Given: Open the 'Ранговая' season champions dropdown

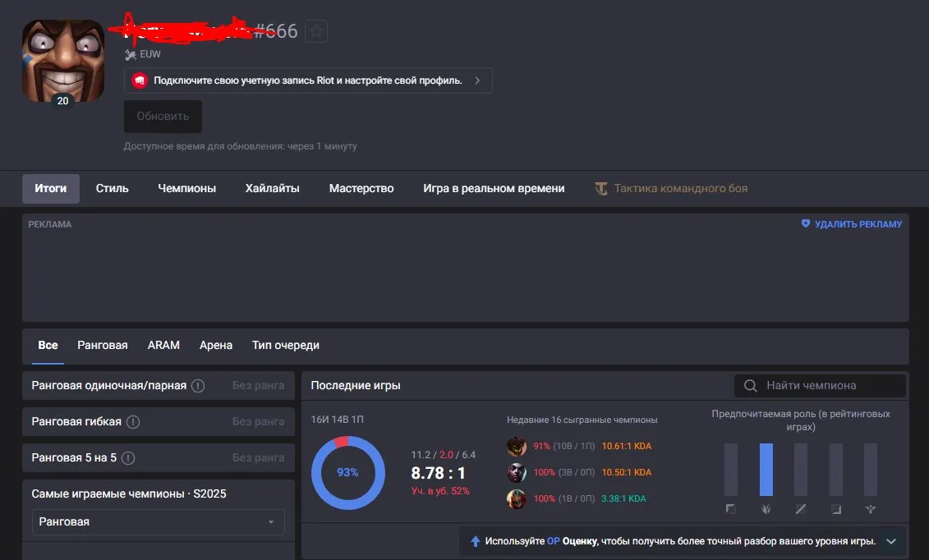Looking at the screenshot, I should [x=159, y=522].
